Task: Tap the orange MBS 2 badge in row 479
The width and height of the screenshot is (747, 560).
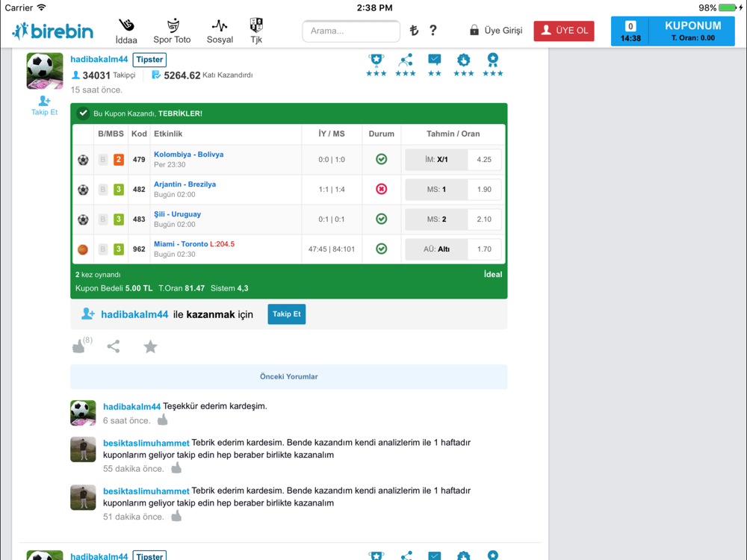Action: tap(119, 160)
